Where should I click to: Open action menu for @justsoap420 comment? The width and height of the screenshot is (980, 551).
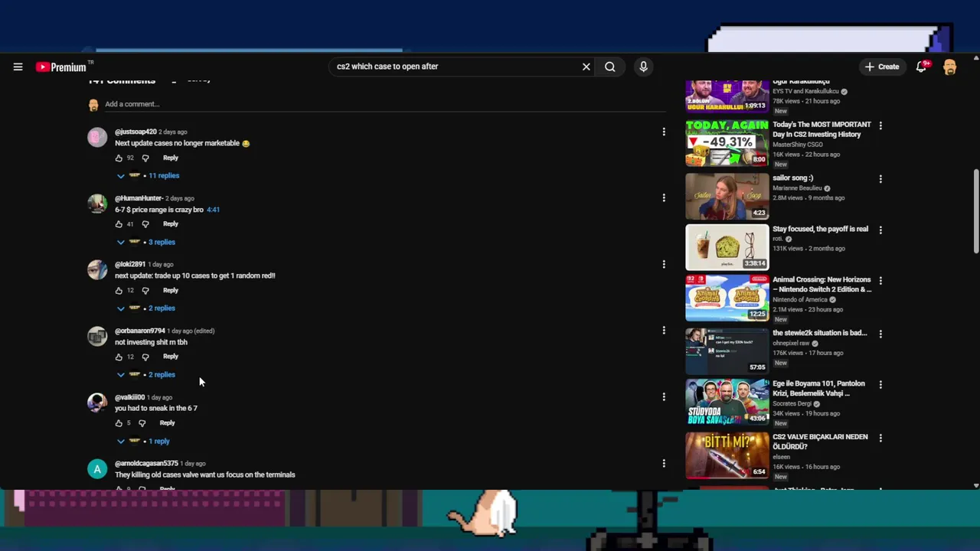coord(664,132)
